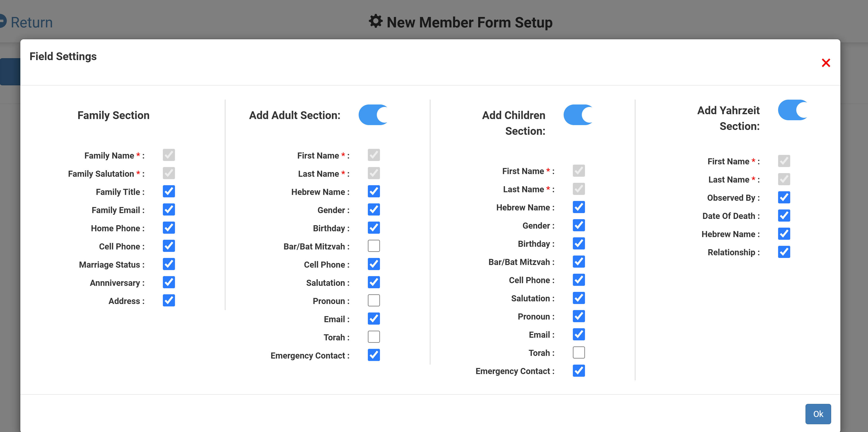Uncheck the family Address checkbox
This screenshot has width=868, height=432.
[x=169, y=301]
